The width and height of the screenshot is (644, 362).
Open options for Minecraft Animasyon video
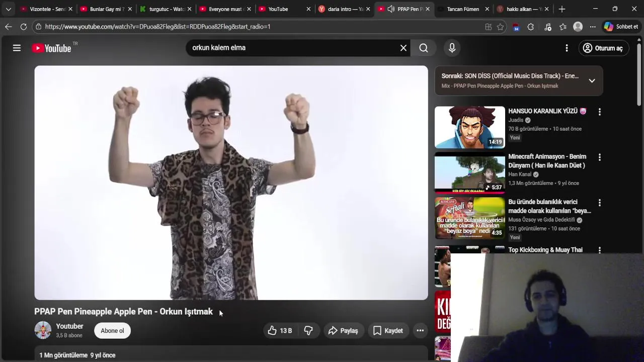click(599, 157)
